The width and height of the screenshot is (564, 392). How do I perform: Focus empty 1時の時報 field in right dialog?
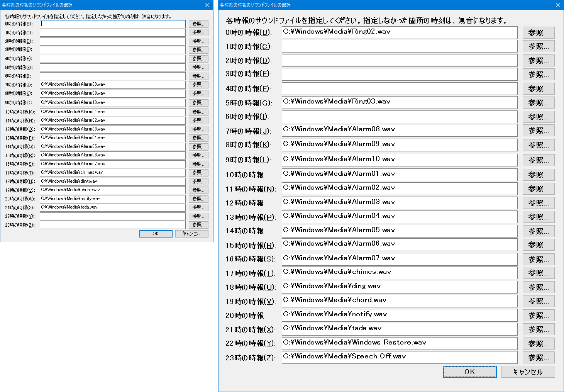coord(400,46)
